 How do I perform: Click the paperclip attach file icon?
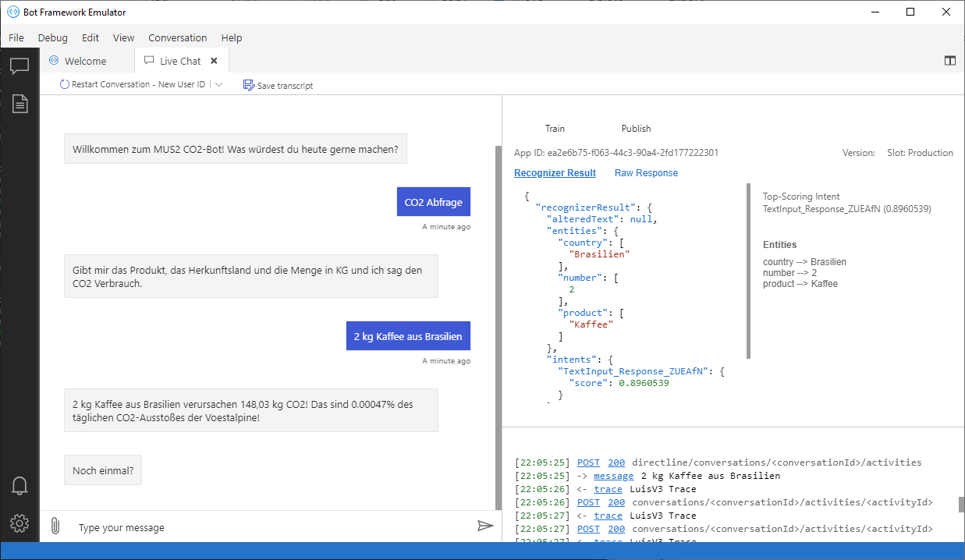point(55,526)
